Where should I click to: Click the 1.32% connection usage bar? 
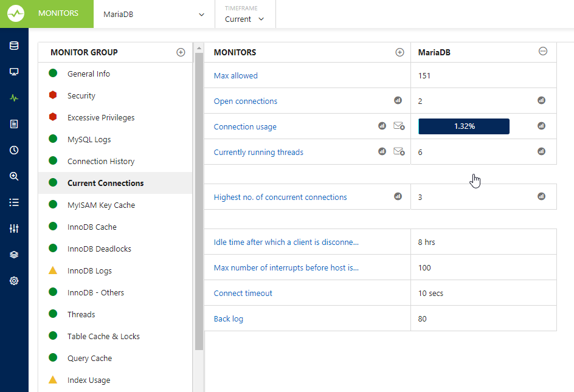[464, 126]
